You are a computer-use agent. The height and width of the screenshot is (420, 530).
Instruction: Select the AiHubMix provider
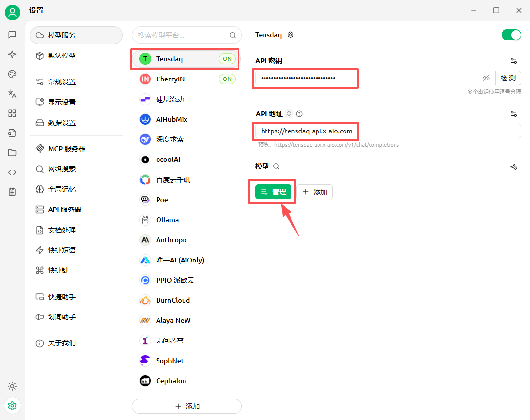(x=187, y=119)
